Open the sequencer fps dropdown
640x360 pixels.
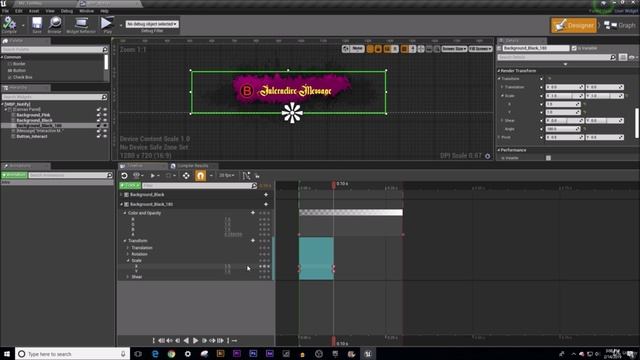[227, 176]
